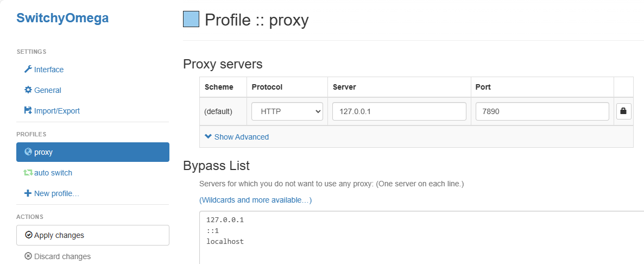The image size is (644, 264).
Task: Click the checkmark icon on Apply changes
Action: coord(29,235)
